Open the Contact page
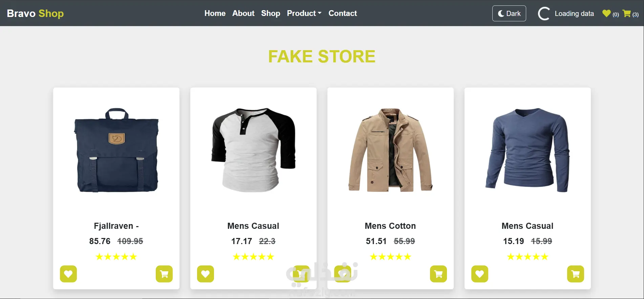The width and height of the screenshot is (644, 299). (343, 13)
